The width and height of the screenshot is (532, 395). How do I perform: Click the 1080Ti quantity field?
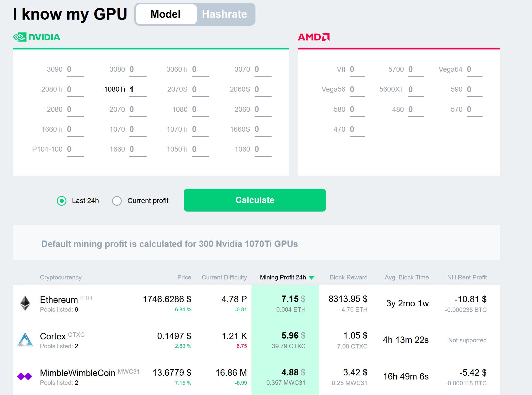point(138,90)
